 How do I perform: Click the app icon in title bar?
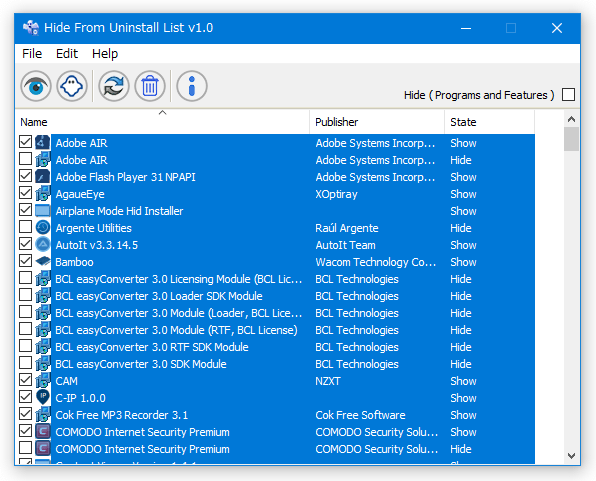(30, 28)
